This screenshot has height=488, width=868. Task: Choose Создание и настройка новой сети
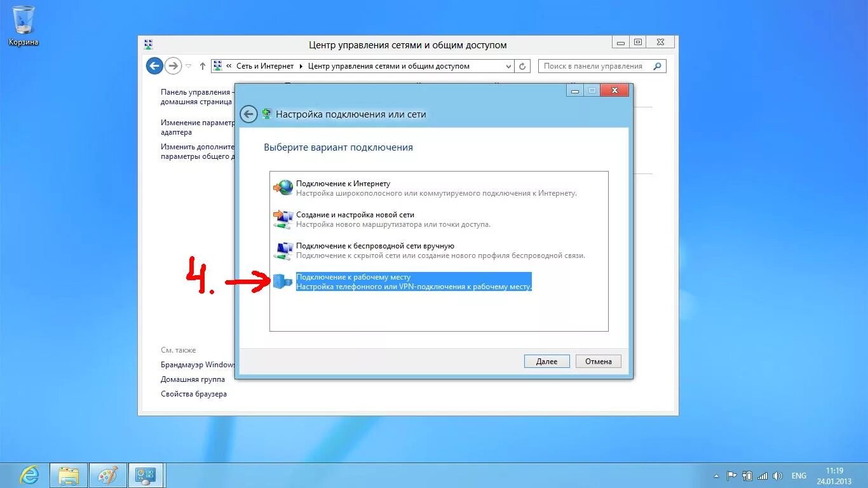355,215
